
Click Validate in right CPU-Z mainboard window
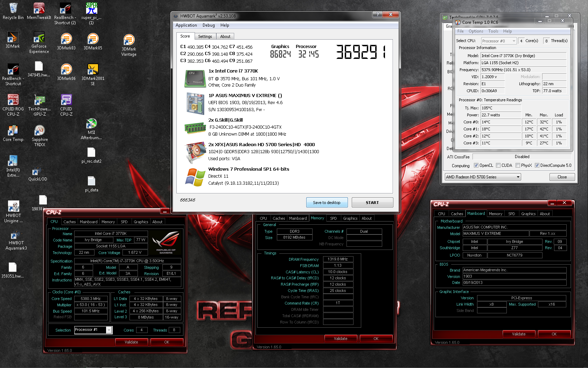[519, 334]
